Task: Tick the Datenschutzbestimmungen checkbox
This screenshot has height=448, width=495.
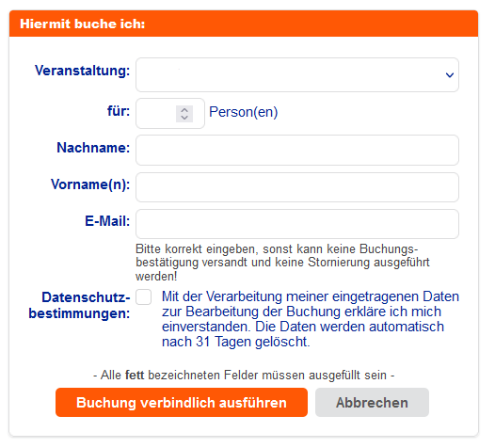Action: [x=144, y=297]
